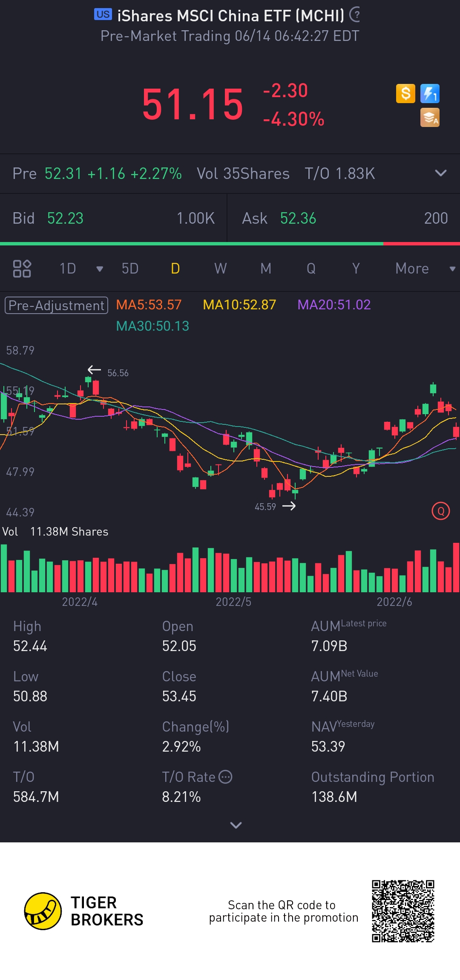Screen dimensions: 460x980
Task: Toggle the Pre-Adjustment button
Action: (x=56, y=305)
